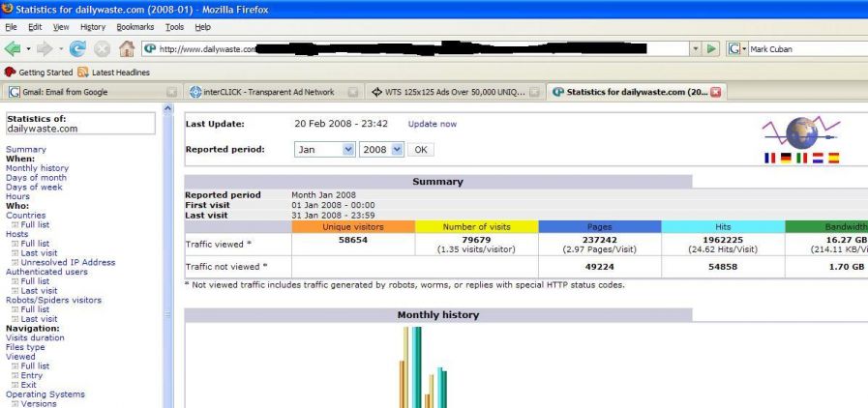Click the Google search box containing Mark Cuban
Viewport: 868px width, 408px height.
click(x=808, y=48)
